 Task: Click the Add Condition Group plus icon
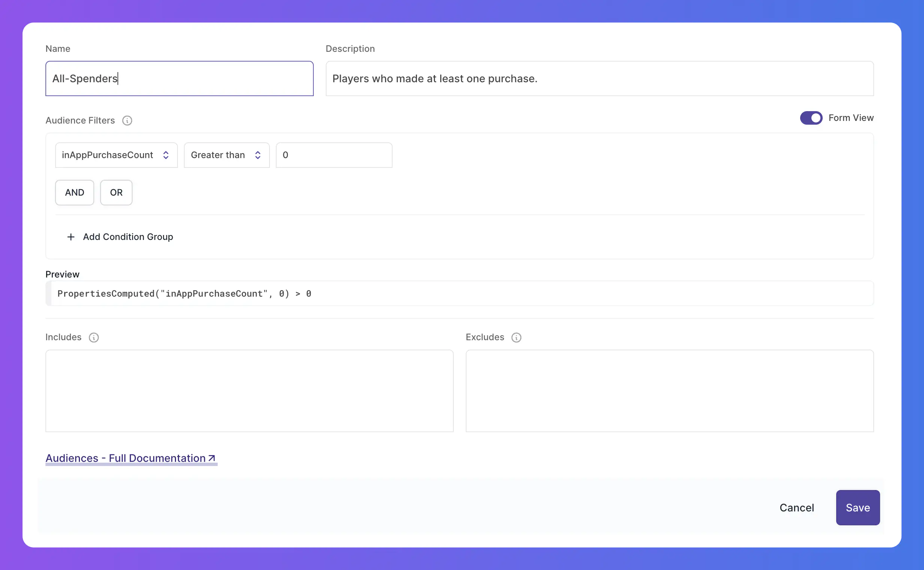pos(71,237)
